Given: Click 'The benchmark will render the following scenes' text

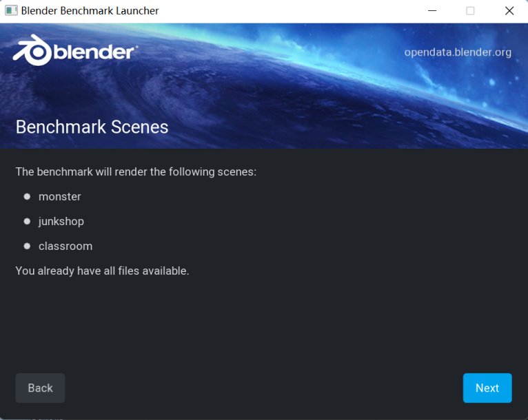Looking at the screenshot, I should [136, 172].
